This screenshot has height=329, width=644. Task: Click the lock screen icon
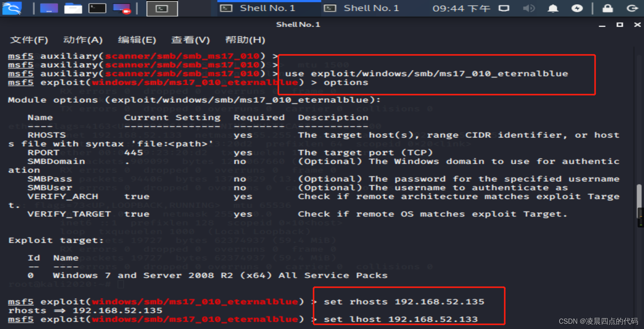coord(608,8)
